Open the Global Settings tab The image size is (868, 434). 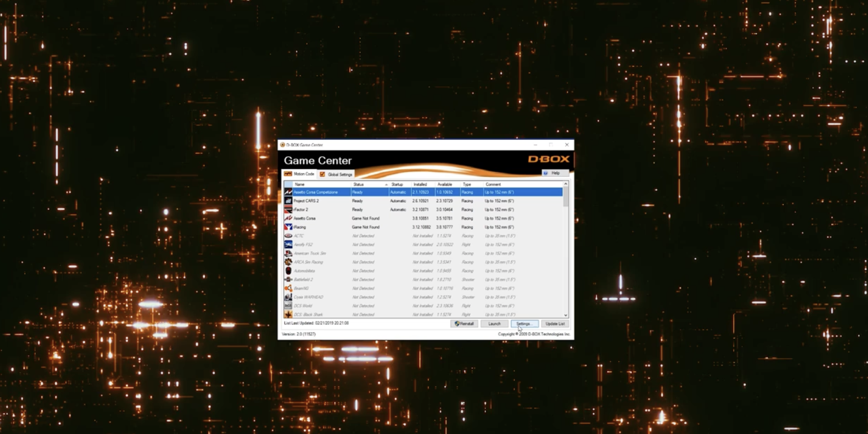tap(336, 175)
